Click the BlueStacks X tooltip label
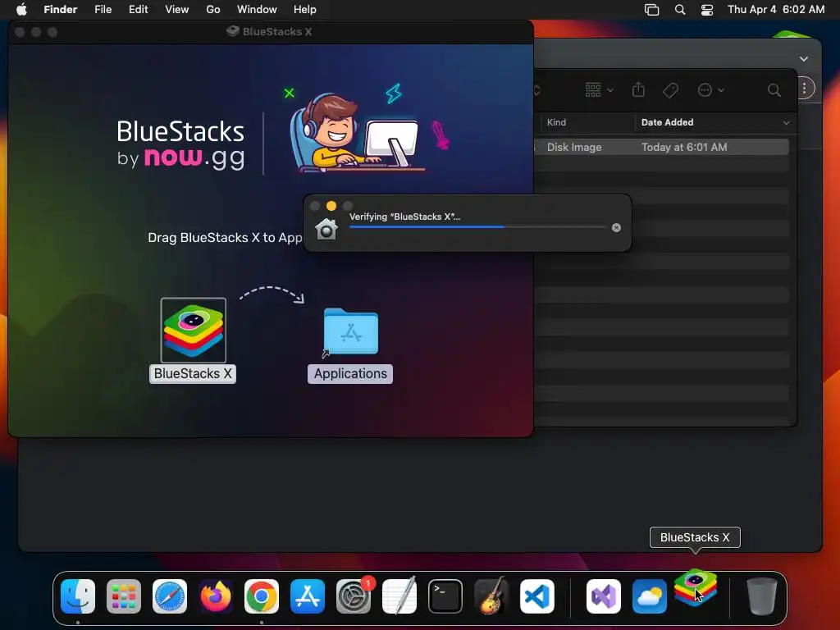 click(695, 537)
